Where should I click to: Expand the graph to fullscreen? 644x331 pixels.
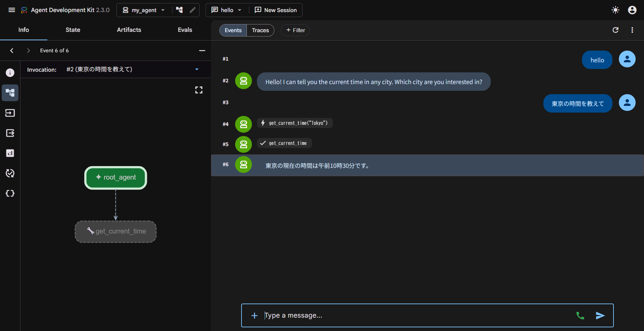[199, 90]
